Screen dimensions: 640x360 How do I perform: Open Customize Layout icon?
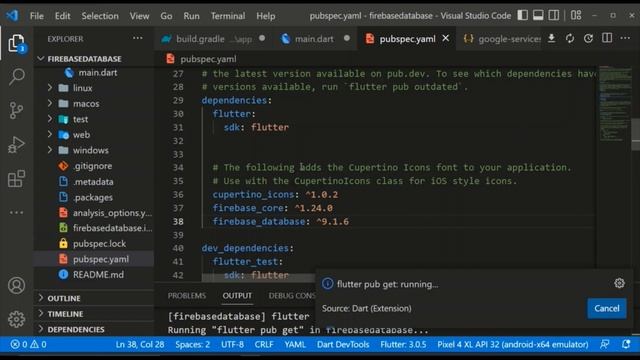(576, 16)
